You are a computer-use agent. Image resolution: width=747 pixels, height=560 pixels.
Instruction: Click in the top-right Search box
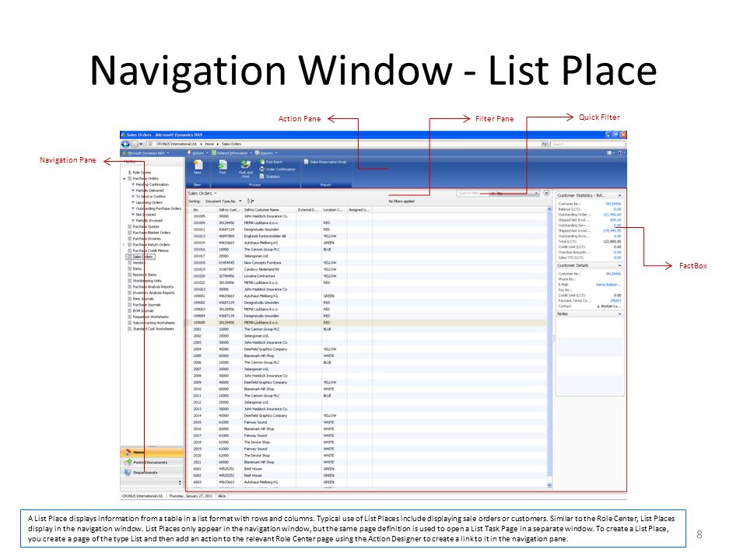(587, 144)
